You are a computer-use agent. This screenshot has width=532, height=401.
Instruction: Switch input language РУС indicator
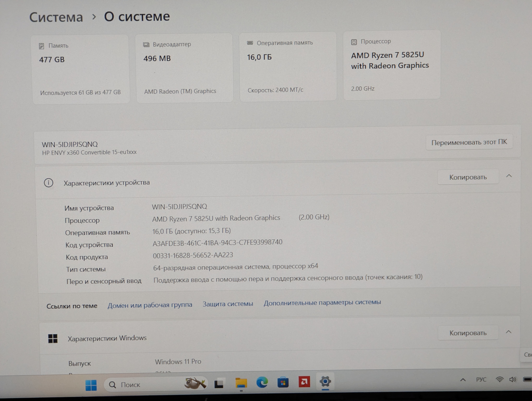481,380
